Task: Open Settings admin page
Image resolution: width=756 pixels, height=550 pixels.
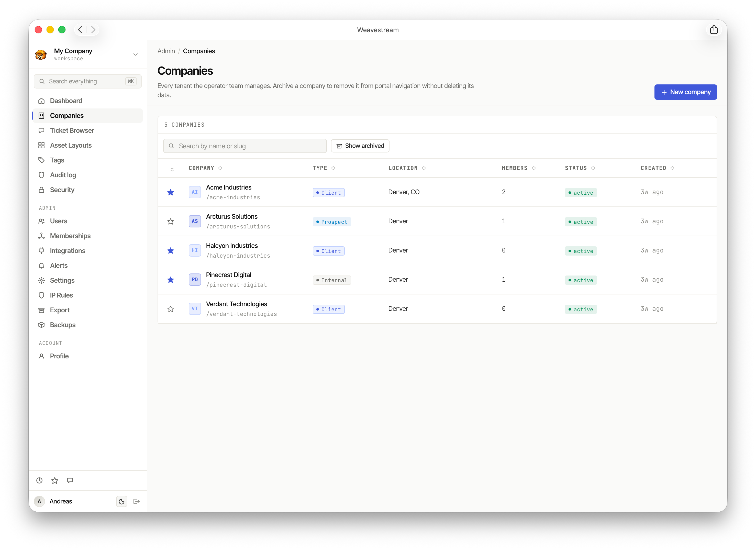Action: click(88, 281)
